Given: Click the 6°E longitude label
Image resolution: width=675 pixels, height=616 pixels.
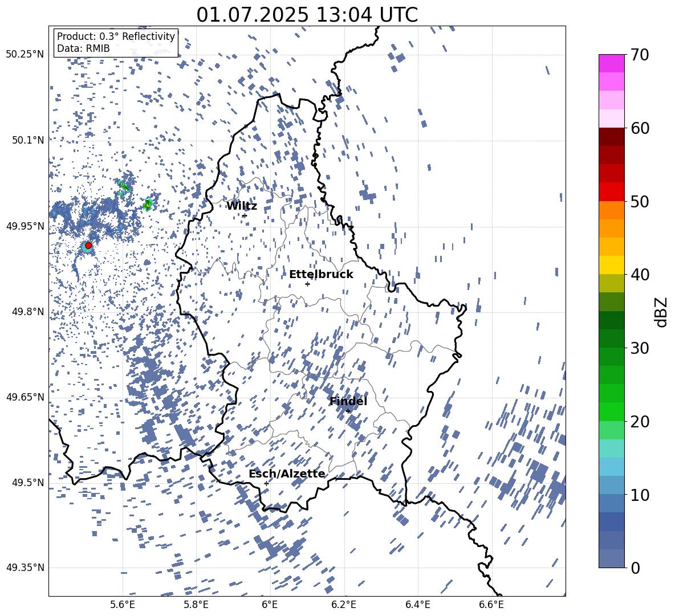Looking at the screenshot, I should [x=270, y=605].
